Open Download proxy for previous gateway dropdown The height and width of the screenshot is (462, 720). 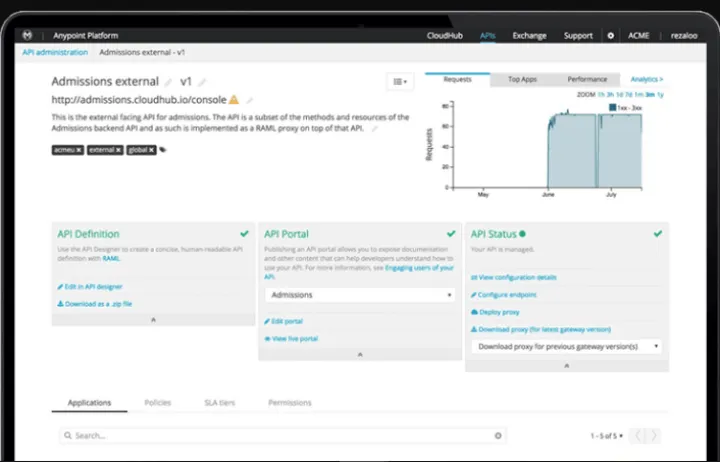click(x=567, y=346)
